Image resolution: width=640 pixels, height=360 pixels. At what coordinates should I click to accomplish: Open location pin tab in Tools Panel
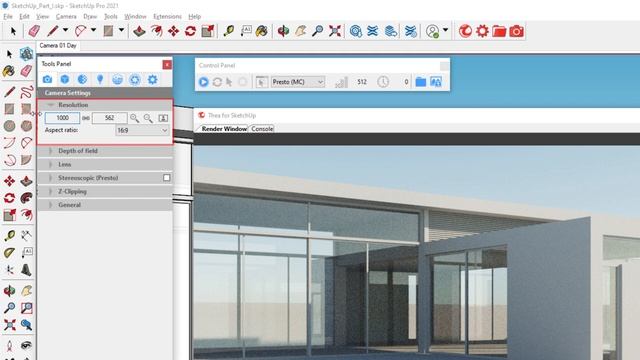[x=100, y=80]
